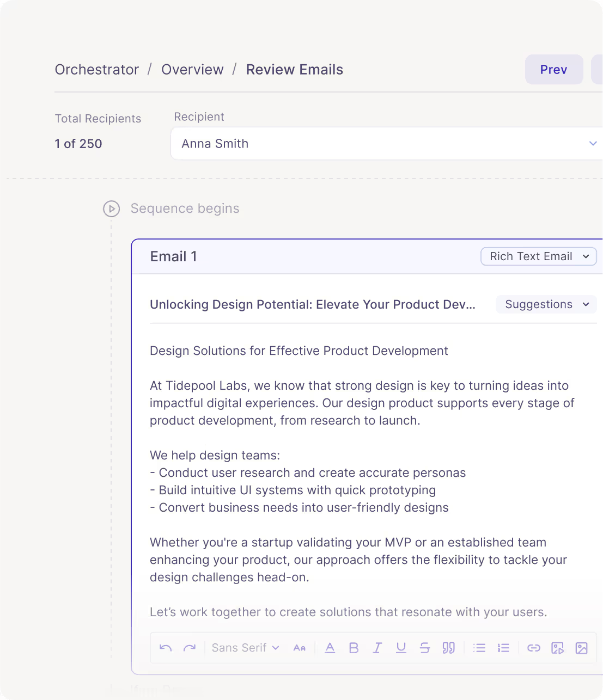
Task: Go to Overview breadcrumb
Action: pyautogui.click(x=192, y=70)
